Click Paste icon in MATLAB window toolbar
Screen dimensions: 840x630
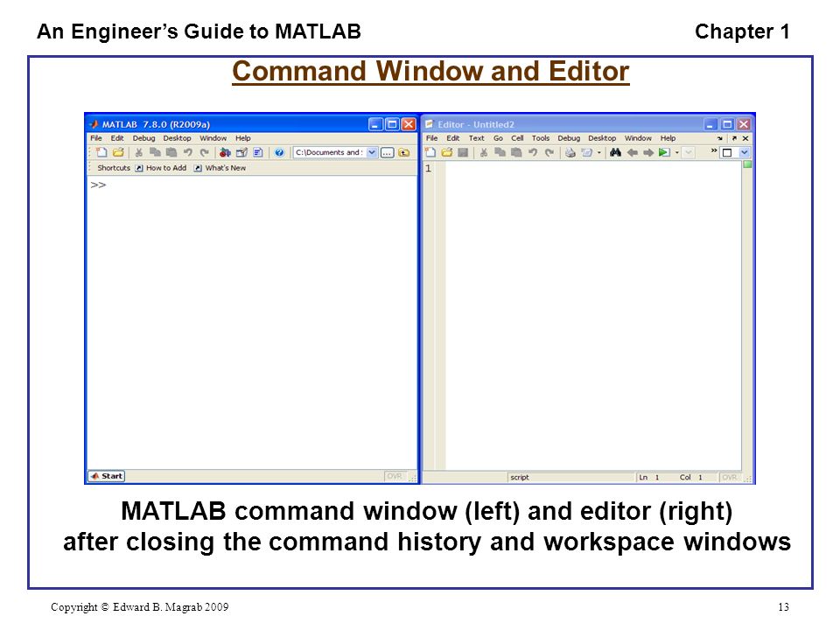pyautogui.click(x=171, y=152)
